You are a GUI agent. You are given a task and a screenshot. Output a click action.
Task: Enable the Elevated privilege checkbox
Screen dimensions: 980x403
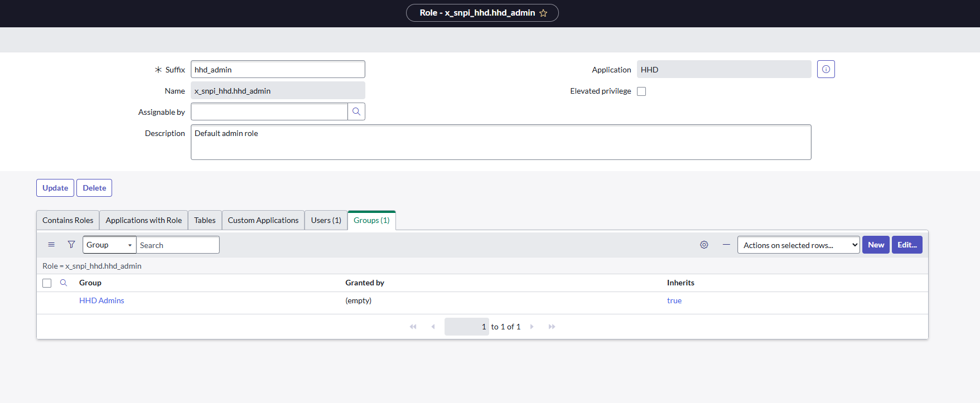click(x=641, y=91)
